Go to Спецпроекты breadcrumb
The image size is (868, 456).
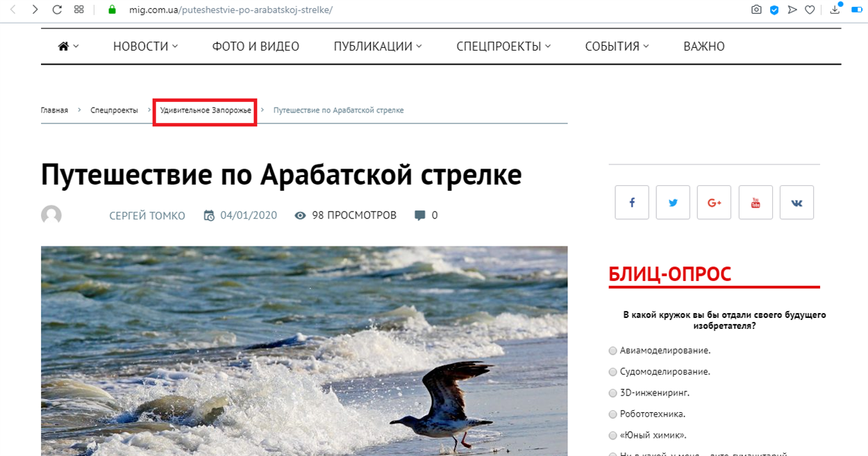point(114,110)
